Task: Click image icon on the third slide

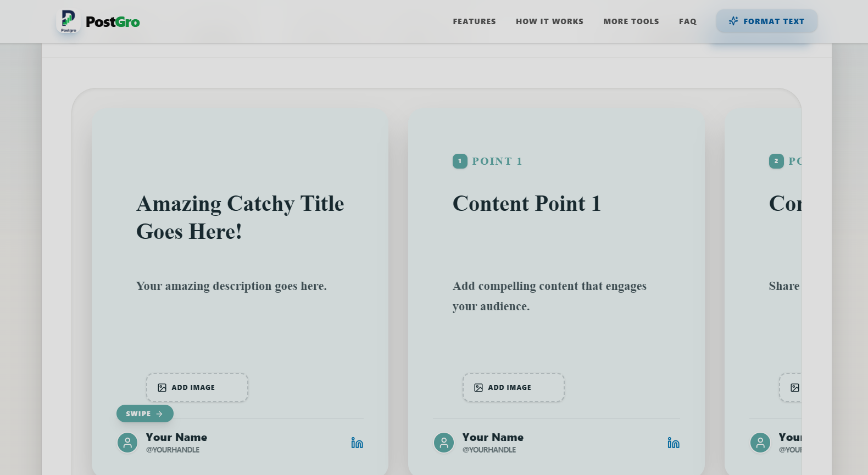Action: (795, 388)
